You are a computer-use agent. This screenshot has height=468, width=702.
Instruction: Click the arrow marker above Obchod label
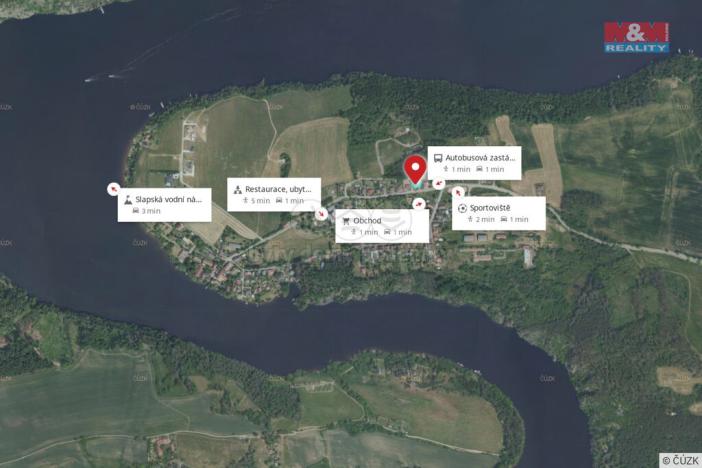pyautogui.click(x=419, y=204)
